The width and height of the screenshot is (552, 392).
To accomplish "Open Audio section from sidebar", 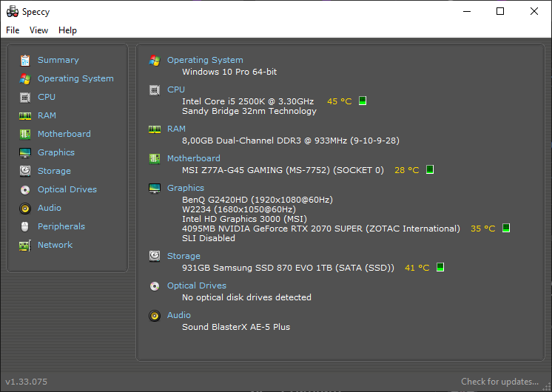I will [50, 208].
